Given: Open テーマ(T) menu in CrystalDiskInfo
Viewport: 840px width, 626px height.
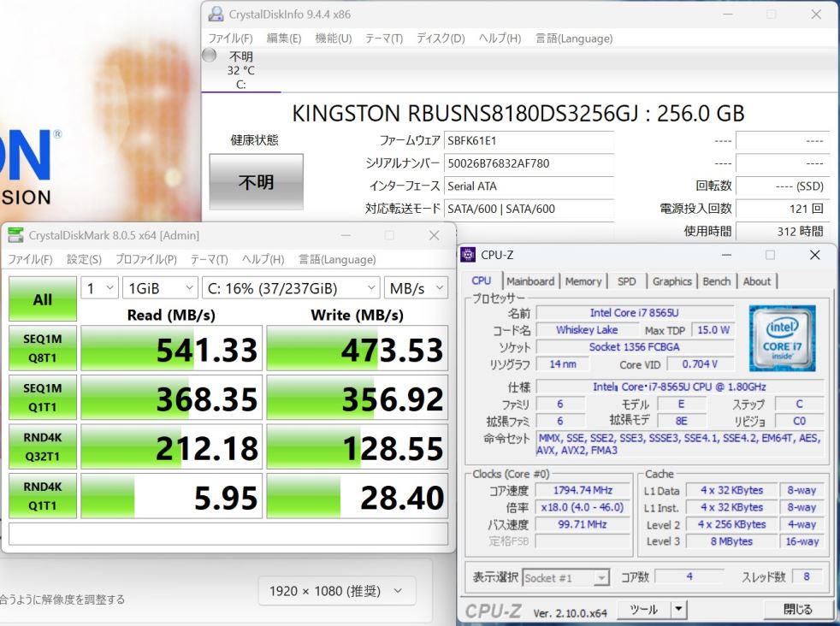Looking at the screenshot, I should click(x=384, y=38).
